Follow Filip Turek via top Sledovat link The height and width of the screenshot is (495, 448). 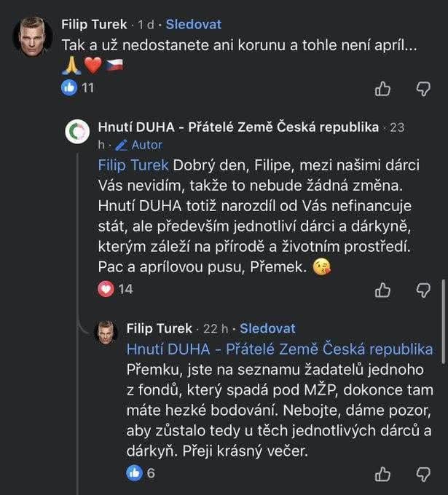tap(193, 24)
